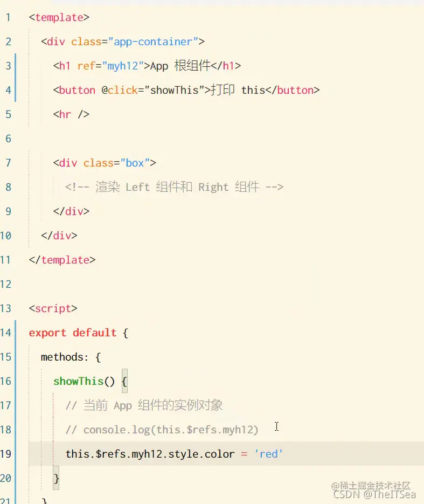Click line number 12 in the gutter
The image size is (424, 504).
[6, 285]
